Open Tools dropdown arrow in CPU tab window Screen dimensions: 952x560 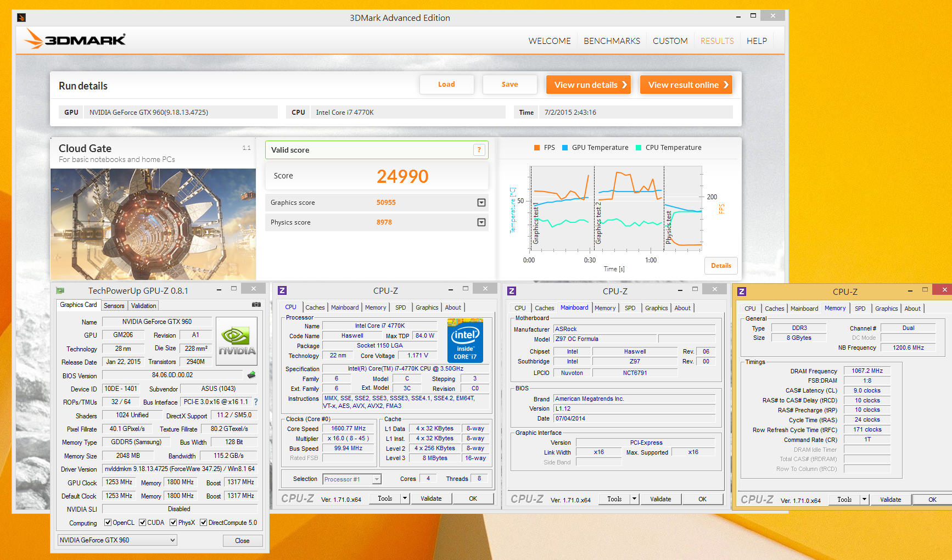[405, 499]
